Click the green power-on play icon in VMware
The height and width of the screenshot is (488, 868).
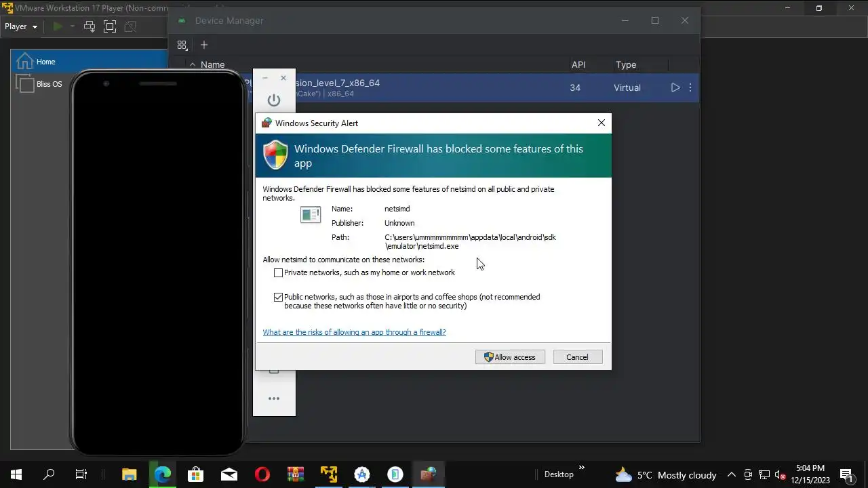58,26
